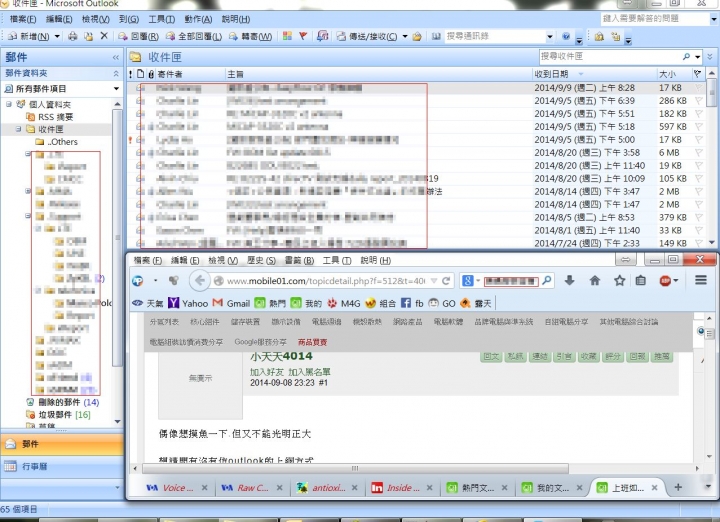Click the 郵件 mail navigation button
Viewport: 720px width, 522px height.
click(x=62, y=444)
